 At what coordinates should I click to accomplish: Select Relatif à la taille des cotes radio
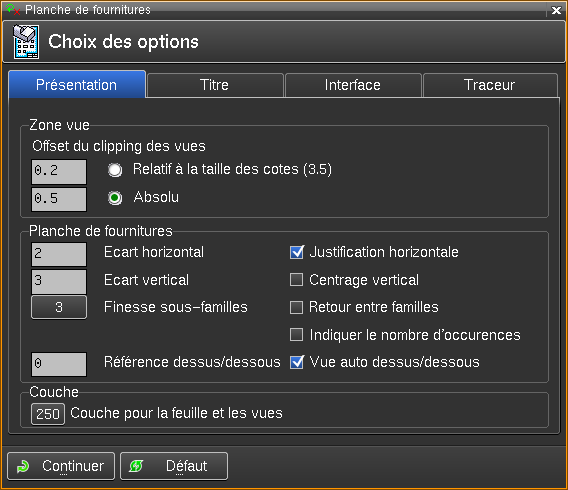coord(115,170)
